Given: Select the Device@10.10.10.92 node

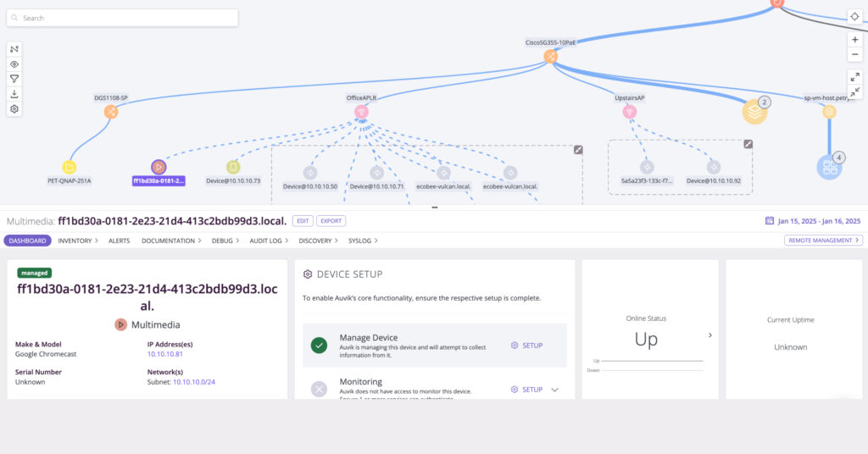Looking at the screenshot, I should tap(714, 167).
